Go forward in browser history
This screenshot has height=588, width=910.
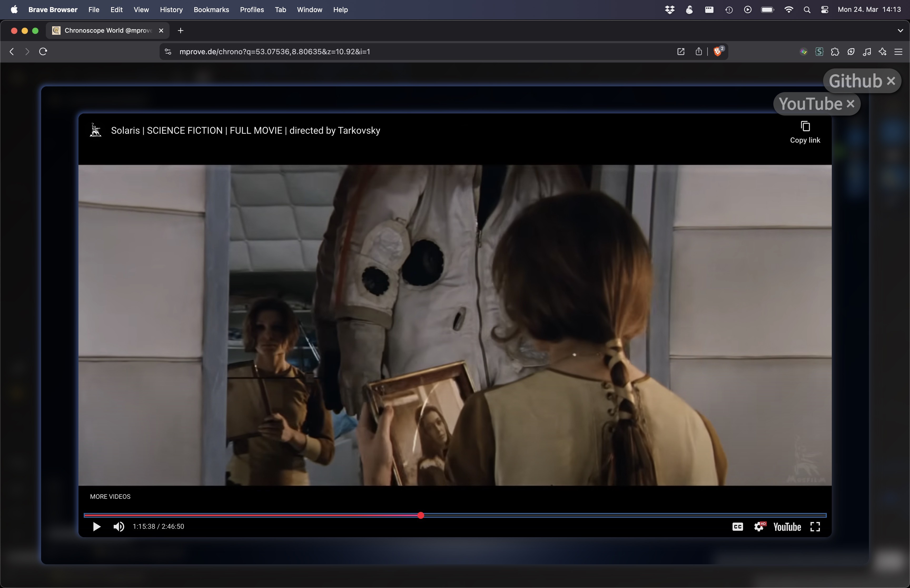tap(27, 52)
